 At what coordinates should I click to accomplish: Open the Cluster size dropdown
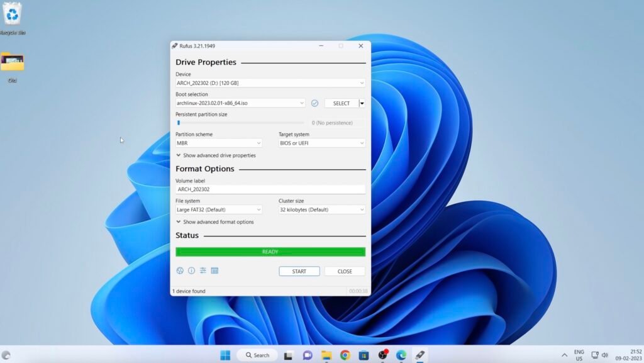coord(322,209)
